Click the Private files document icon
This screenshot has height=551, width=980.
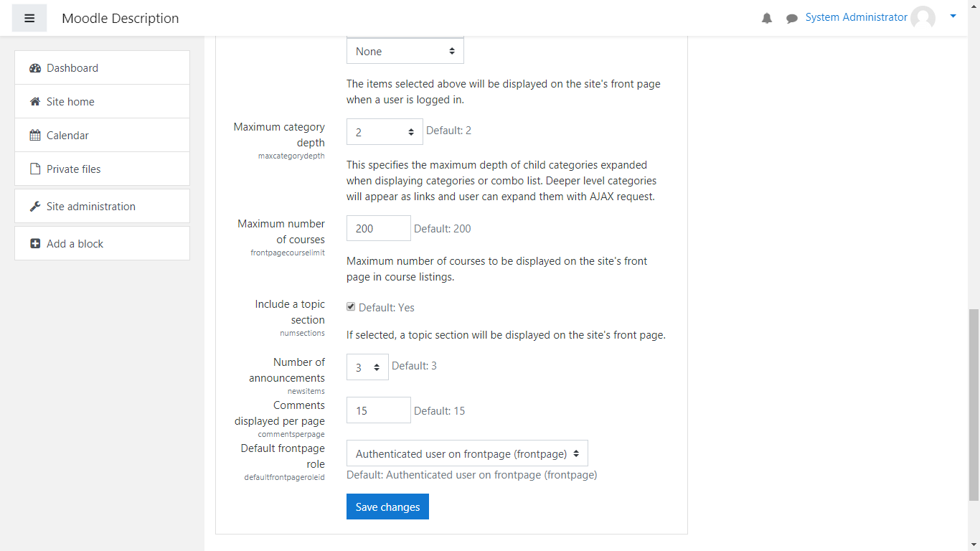[x=35, y=169]
